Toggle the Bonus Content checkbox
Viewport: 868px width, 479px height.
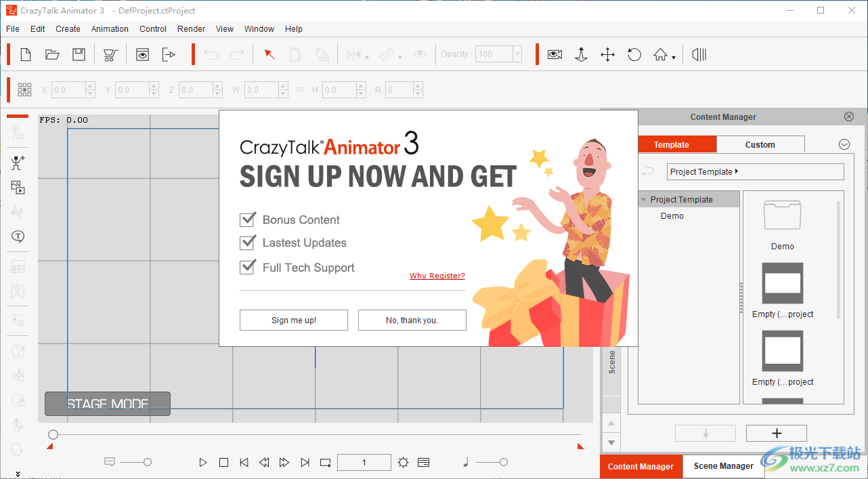[247, 220]
